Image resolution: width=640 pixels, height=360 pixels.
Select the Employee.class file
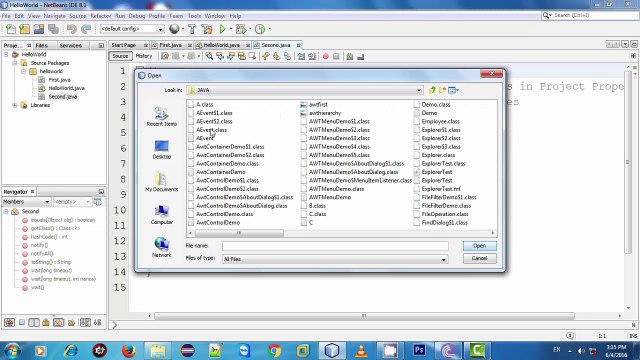pos(440,122)
